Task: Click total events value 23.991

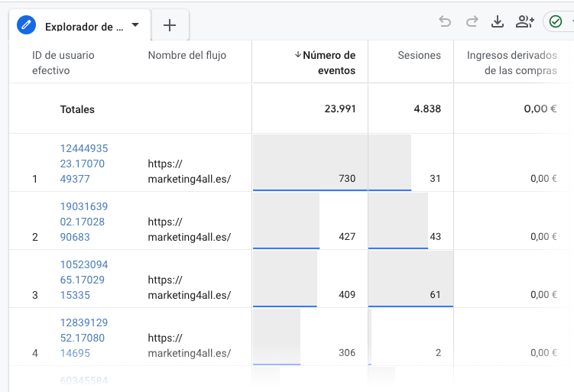Action: (x=340, y=109)
